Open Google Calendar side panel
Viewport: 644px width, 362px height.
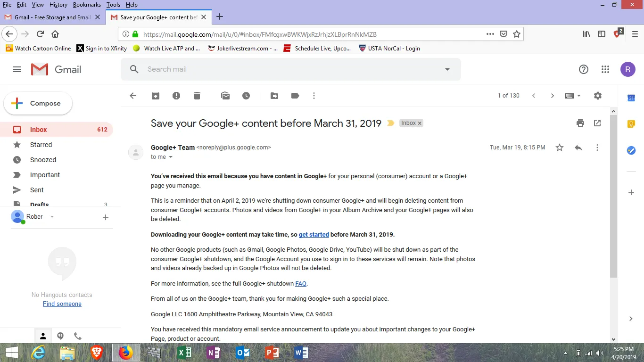click(631, 98)
